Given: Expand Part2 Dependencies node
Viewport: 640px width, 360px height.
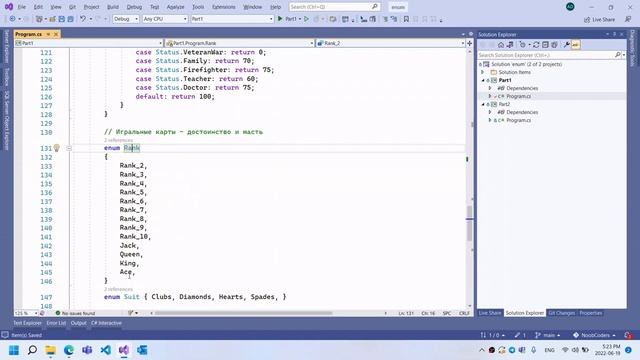Looking at the screenshot, I should click(490, 112).
